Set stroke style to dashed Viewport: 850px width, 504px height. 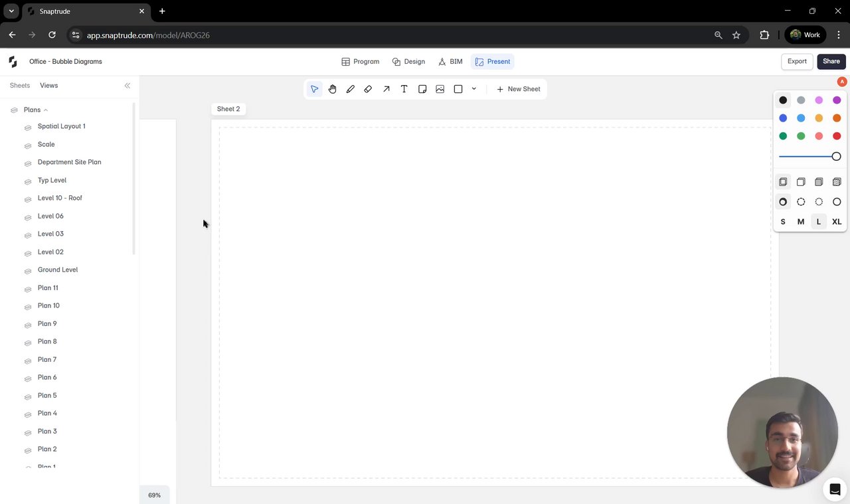801,202
